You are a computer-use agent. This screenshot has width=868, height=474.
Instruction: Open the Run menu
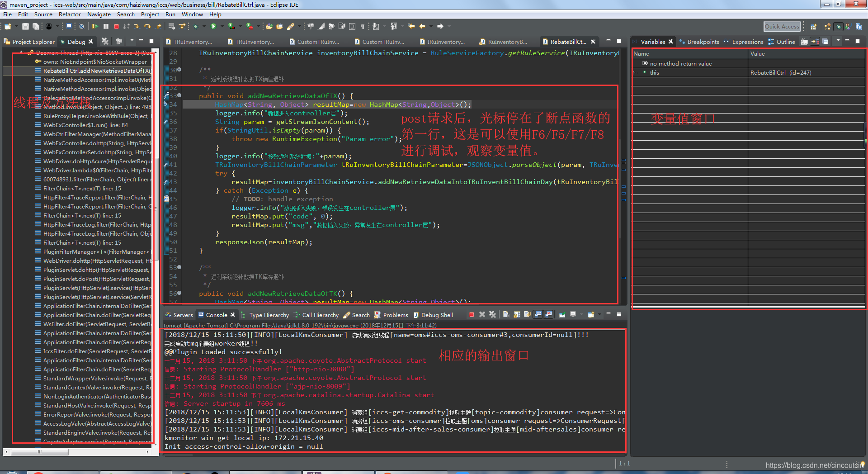click(170, 14)
